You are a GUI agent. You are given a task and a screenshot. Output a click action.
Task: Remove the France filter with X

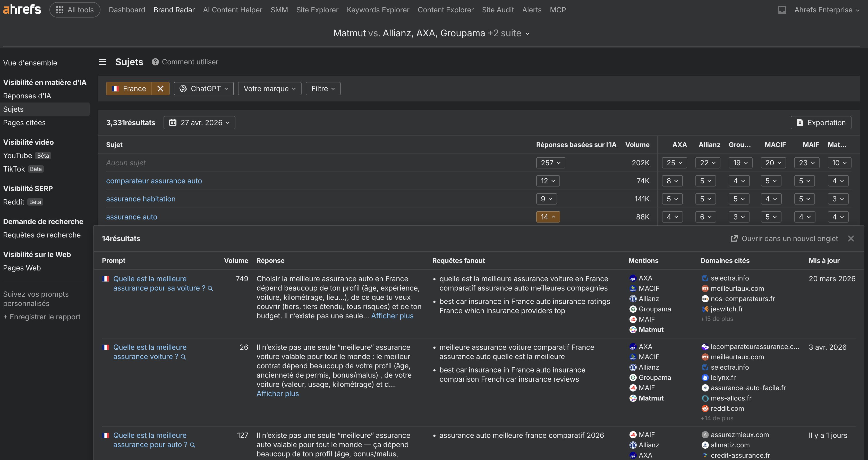pyautogui.click(x=160, y=89)
